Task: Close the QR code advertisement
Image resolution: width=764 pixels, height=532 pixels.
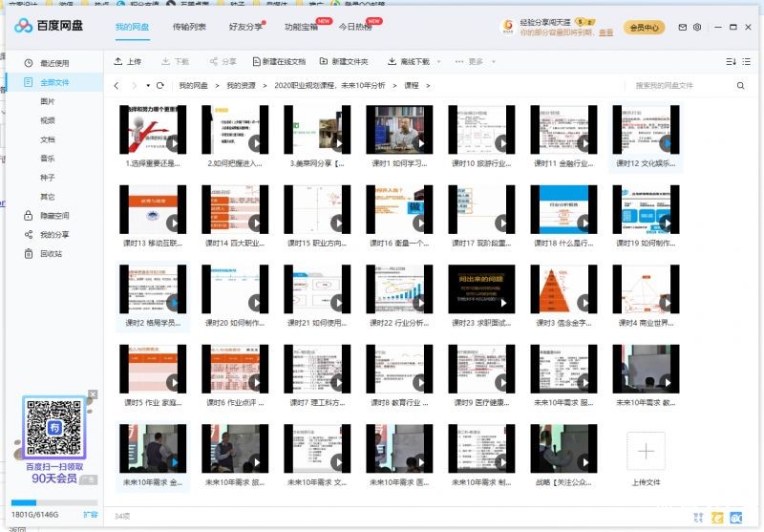Action: (x=93, y=394)
